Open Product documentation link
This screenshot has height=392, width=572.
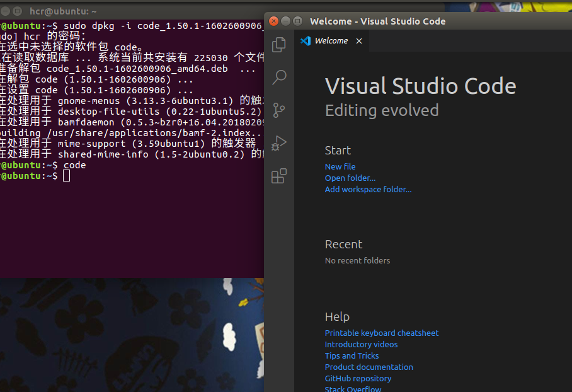[x=369, y=367]
